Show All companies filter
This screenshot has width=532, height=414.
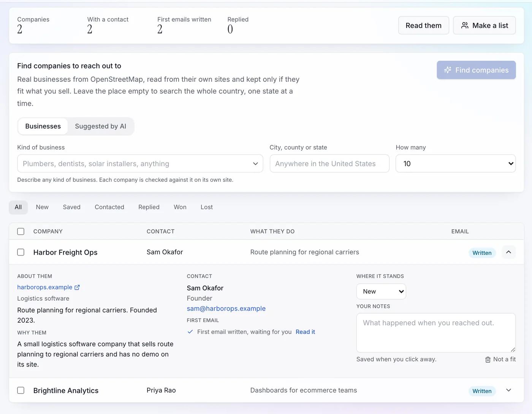[18, 207]
